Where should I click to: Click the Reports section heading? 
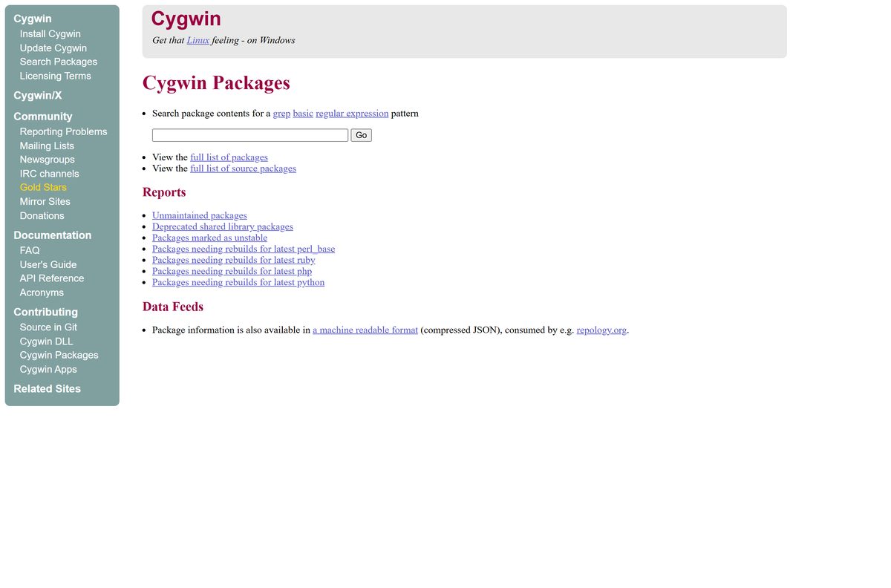point(164,192)
